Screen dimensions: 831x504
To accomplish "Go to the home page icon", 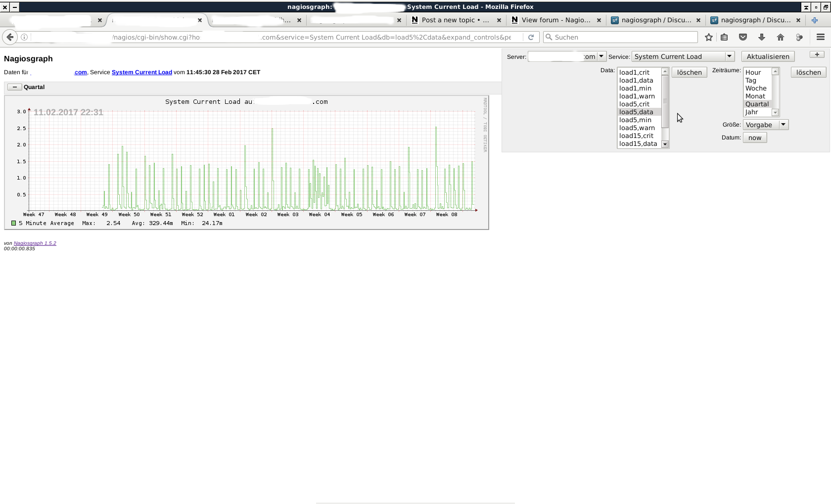I will pyautogui.click(x=781, y=37).
